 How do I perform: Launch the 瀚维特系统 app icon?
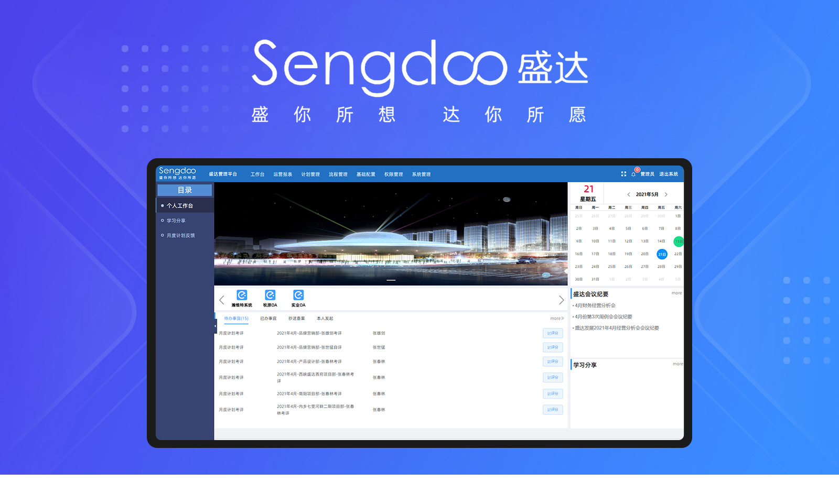point(242,295)
